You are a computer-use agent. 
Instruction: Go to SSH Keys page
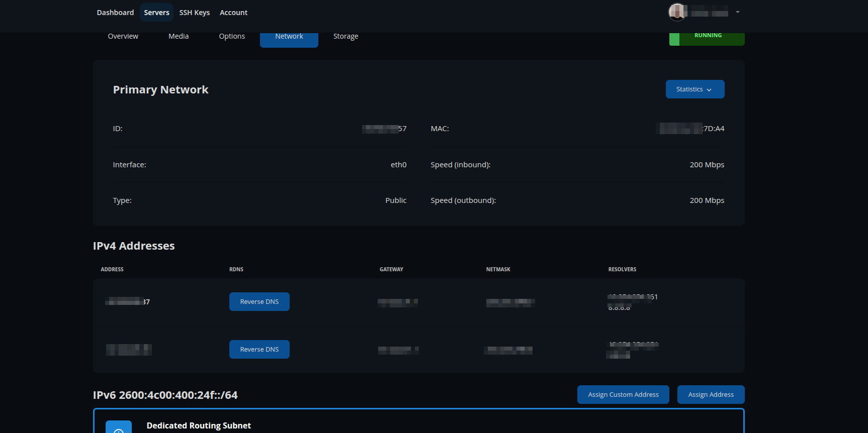(x=195, y=13)
